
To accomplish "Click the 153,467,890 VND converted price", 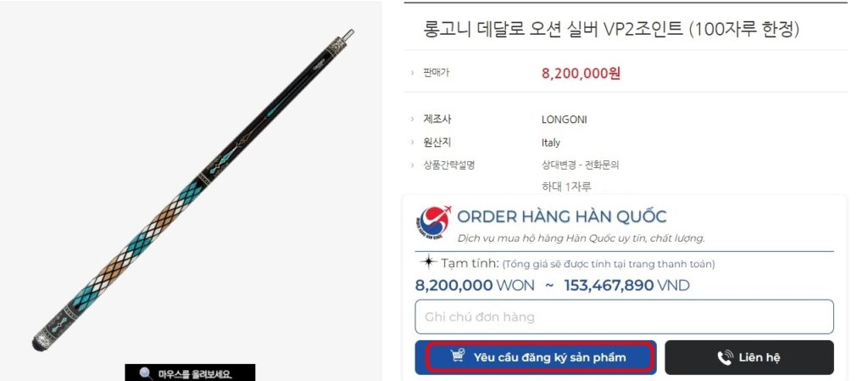I will tap(626, 285).
